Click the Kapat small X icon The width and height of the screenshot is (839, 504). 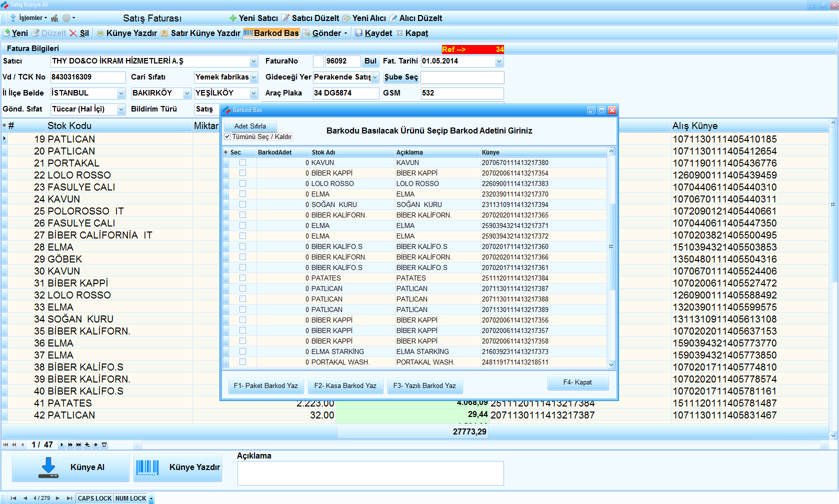click(x=399, y=33)
